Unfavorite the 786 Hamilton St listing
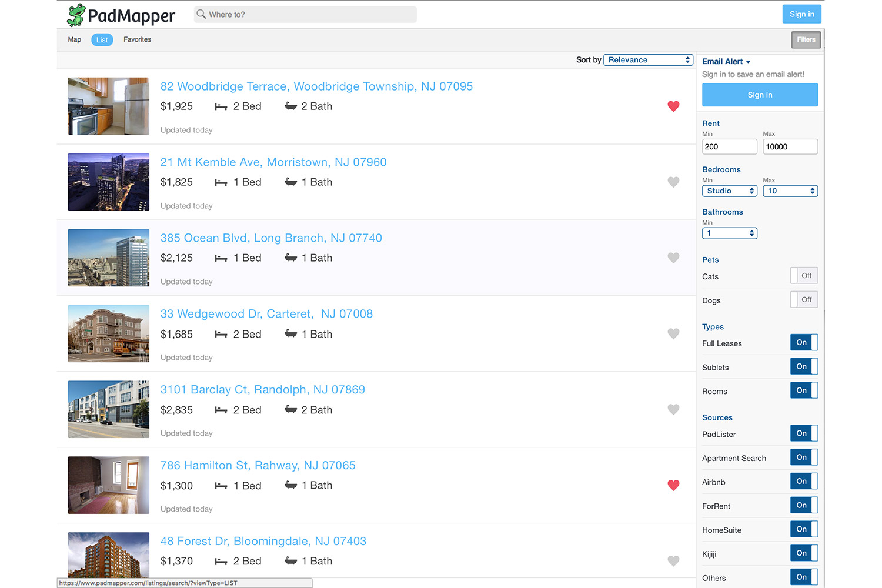The width and height of the screenshot is (882, 588). pos(673,485)
